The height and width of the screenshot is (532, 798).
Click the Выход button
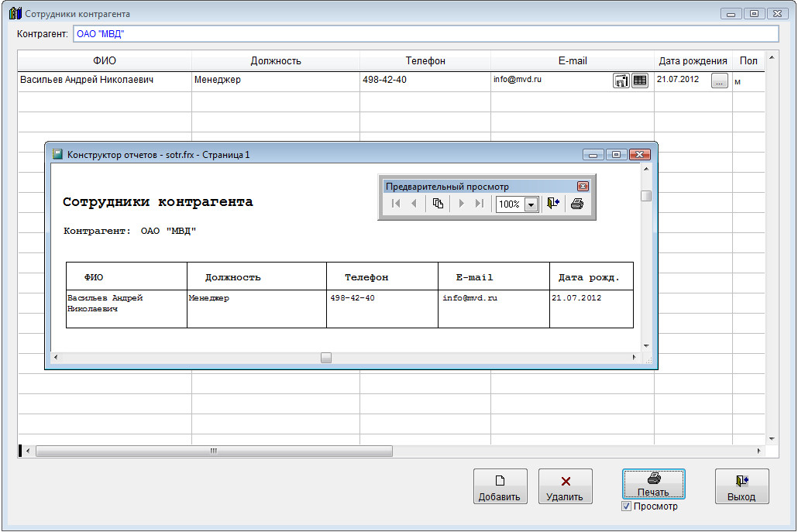(741, 486)
